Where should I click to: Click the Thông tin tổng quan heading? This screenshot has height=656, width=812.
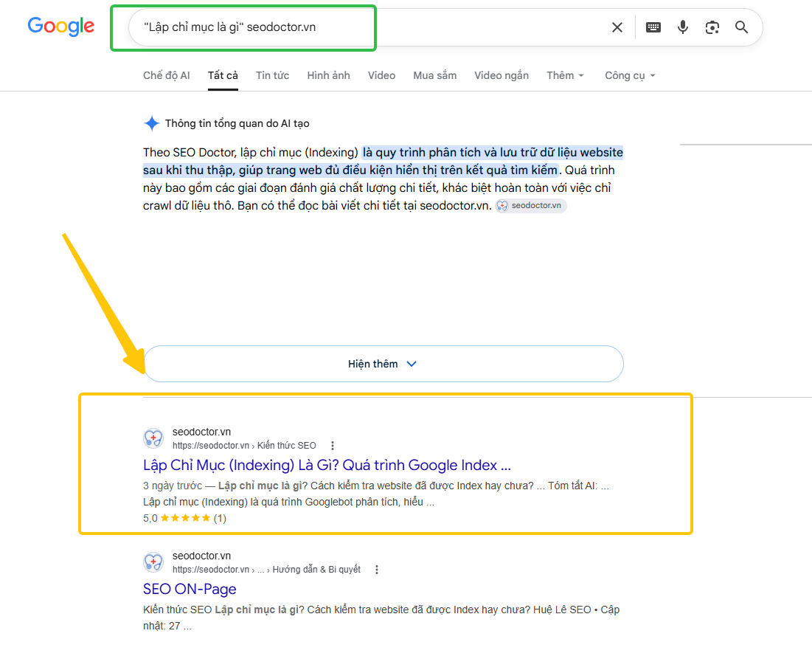(x=237, y=123)
